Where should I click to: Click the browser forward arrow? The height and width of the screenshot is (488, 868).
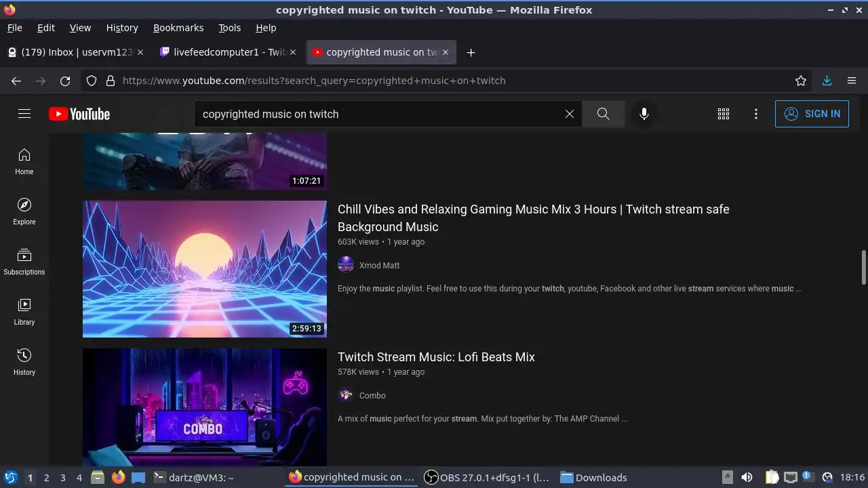point(41,81)
